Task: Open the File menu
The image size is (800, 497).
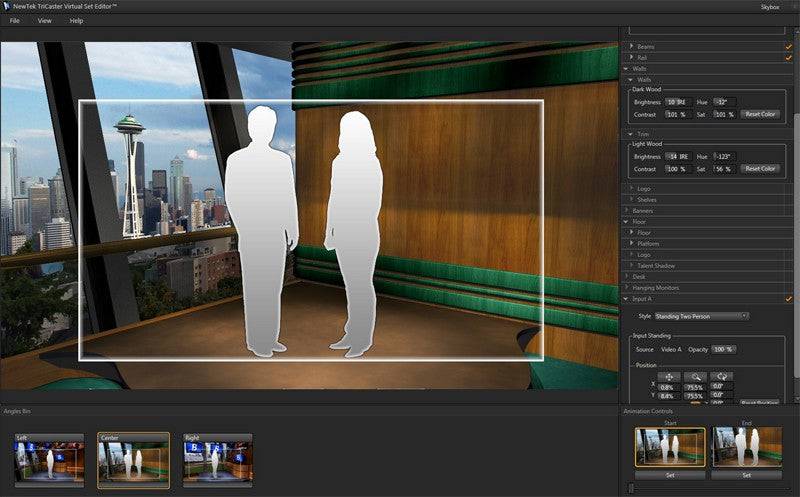Action: pos(14,21)
